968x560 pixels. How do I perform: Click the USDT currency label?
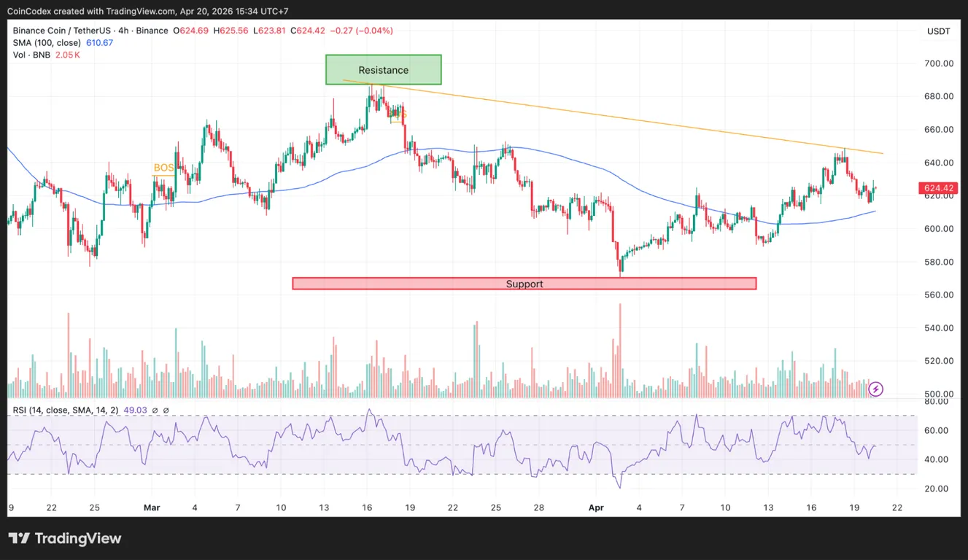point(938,31)
